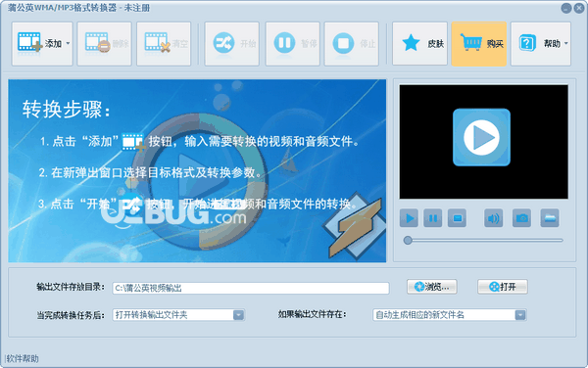Image resolution: width=588 pixels, height=368 pixels.
Task: Pause conversion with 暂停 button
Action: pyautogui.click(x=292, y=44)
